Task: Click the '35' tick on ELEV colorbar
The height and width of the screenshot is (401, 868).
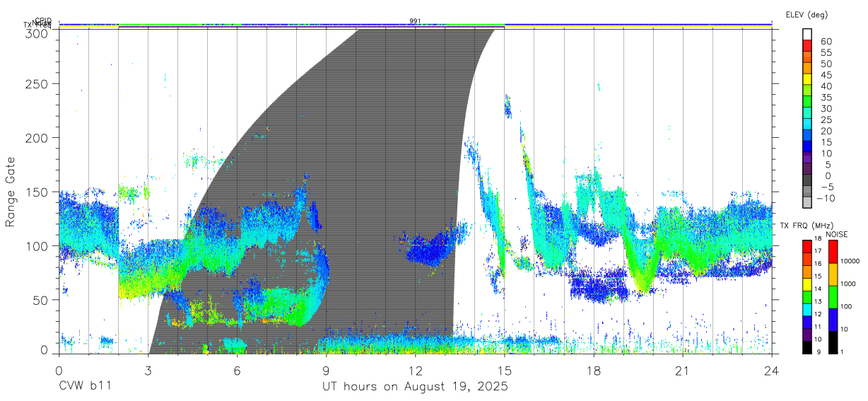Action: pos(826,97)
